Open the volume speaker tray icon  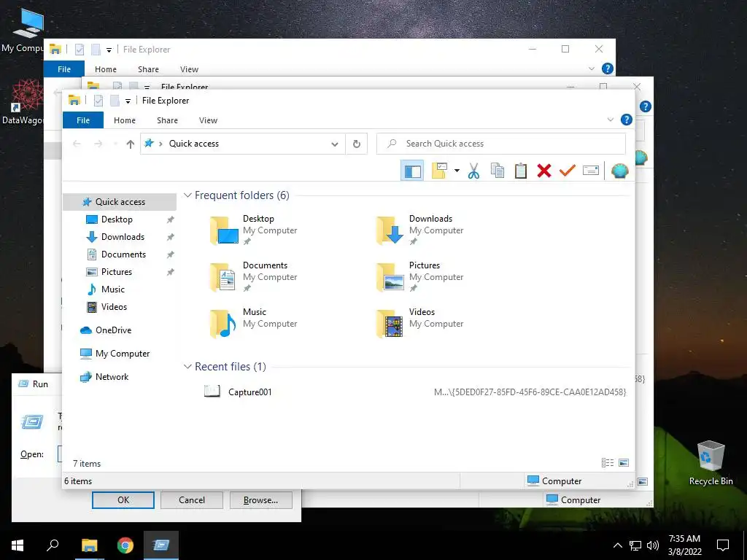[653, 545]
